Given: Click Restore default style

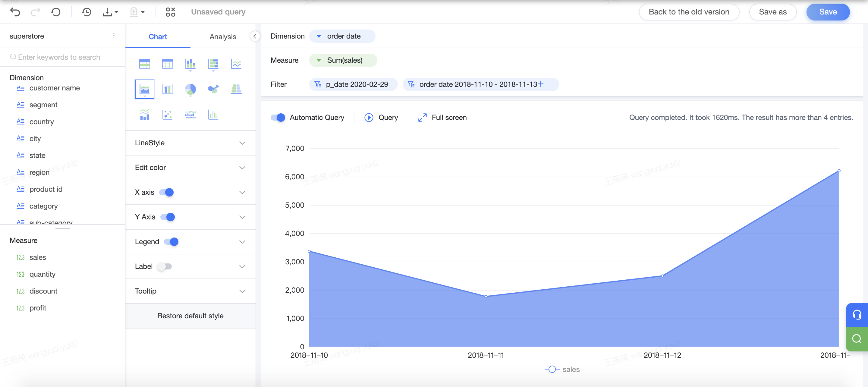Looking at the screenshot, I should pos(190,316).
